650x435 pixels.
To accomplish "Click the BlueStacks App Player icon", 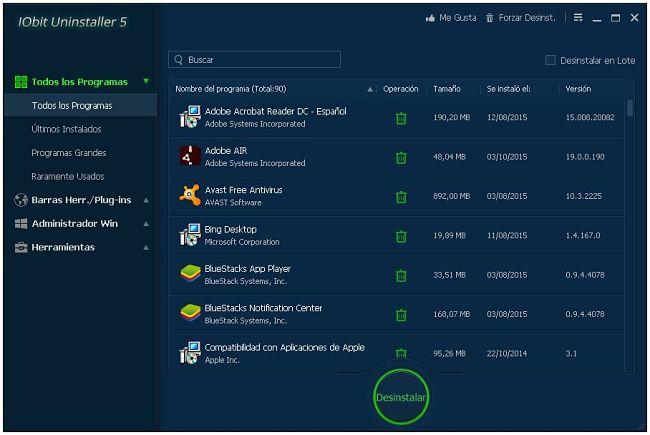I will point(190,274).
